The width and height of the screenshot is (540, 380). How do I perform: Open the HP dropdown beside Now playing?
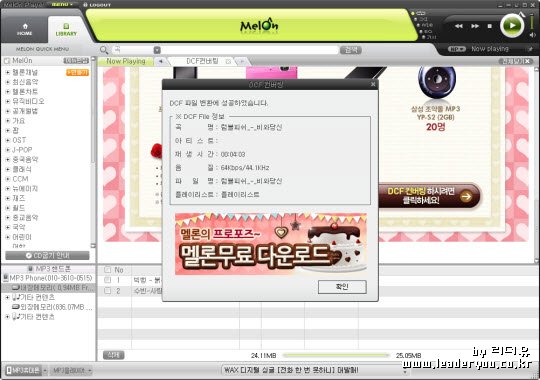click(x=457, y=49)
